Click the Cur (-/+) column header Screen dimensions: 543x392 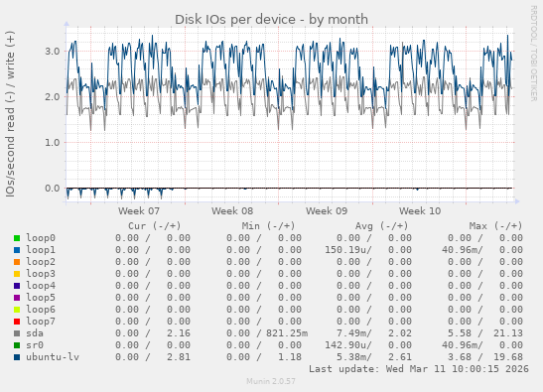tap(155, 226)
